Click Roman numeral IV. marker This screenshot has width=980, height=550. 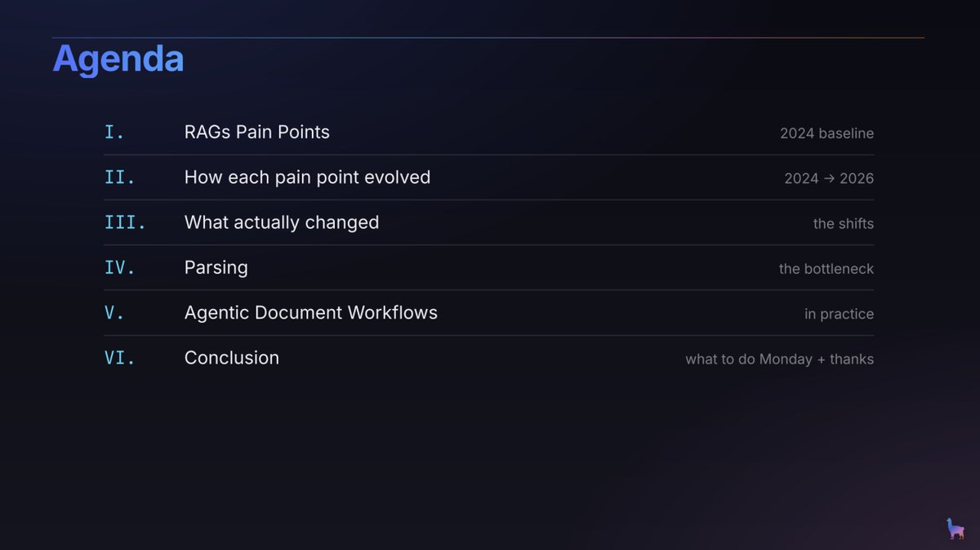click(120, 267)
